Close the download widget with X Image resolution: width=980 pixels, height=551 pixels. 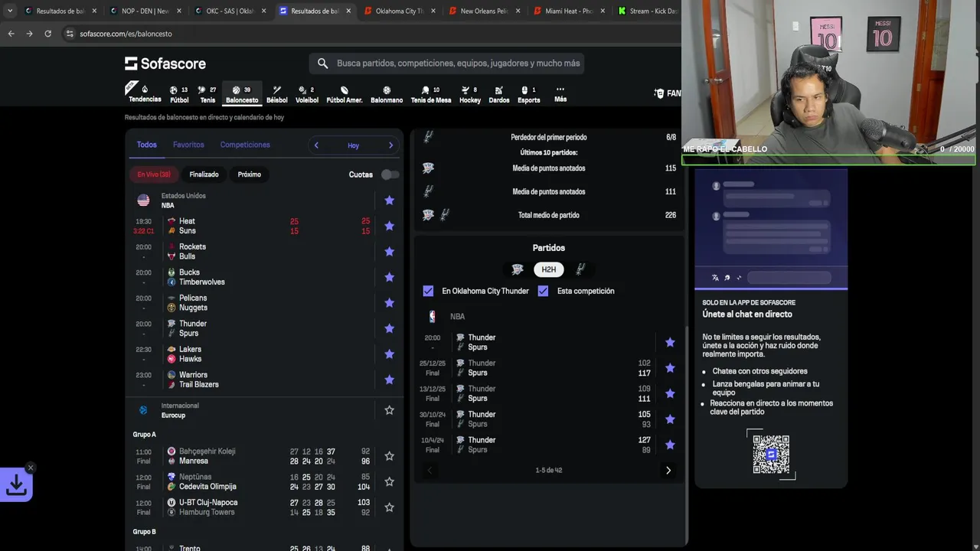coord(31,468)
